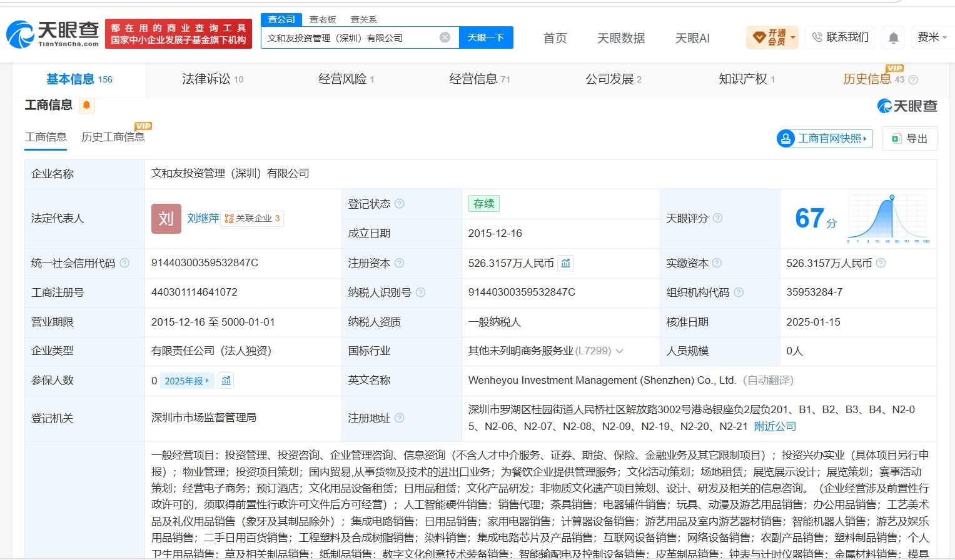Viewport: 955px width, 560px height.
Task: Click the help icon next to 注册地址
Action: 399,418
